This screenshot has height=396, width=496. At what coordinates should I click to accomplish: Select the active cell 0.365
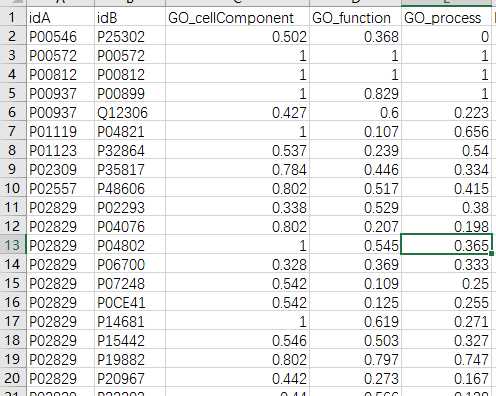tap(447, 245)
